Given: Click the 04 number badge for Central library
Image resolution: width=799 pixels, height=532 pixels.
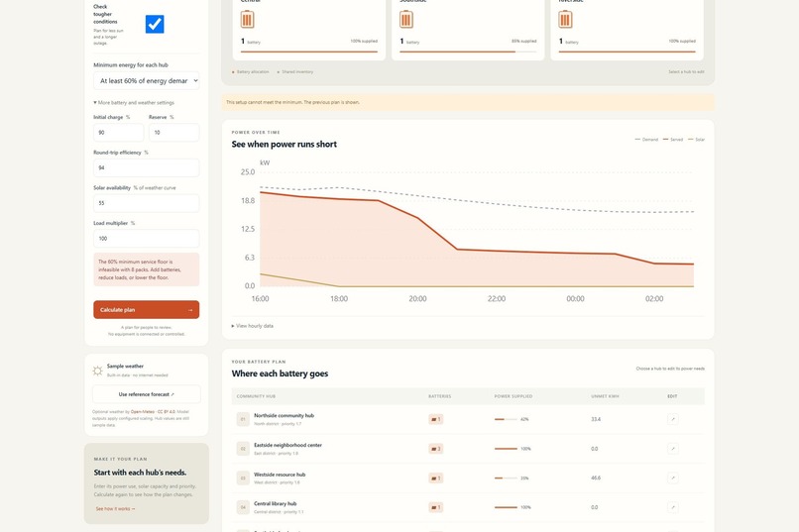Looking at the screenshot, I should [243, 507].
